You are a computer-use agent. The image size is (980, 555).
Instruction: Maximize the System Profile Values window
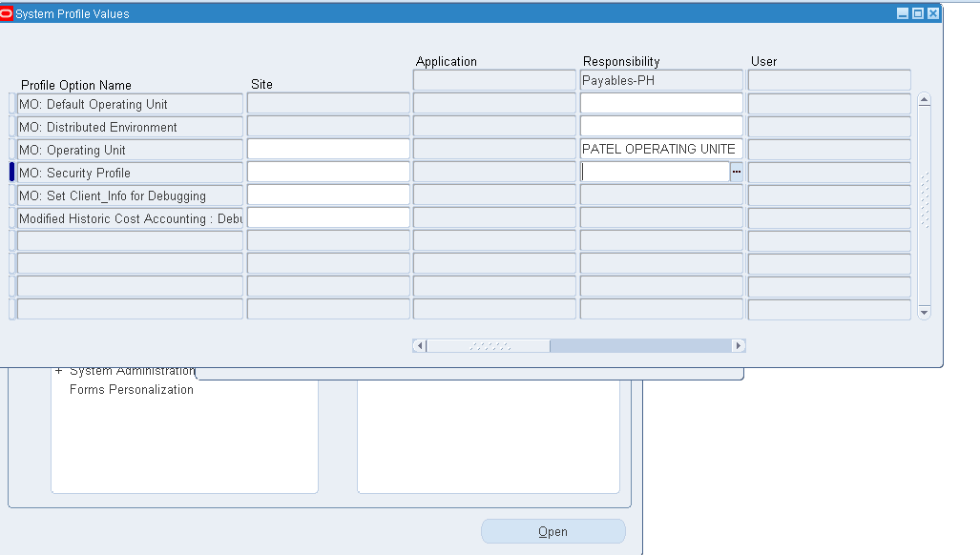[x=918, y=13]
